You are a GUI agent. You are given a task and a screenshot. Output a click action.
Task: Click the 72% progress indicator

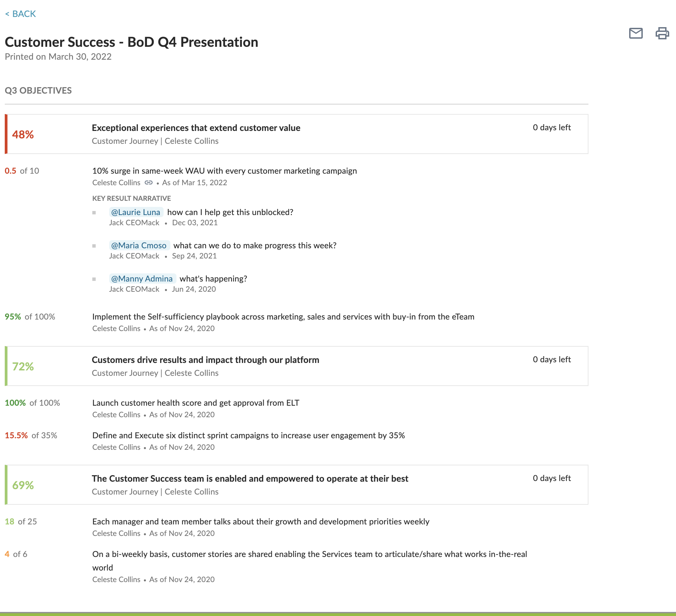[23, 367]
